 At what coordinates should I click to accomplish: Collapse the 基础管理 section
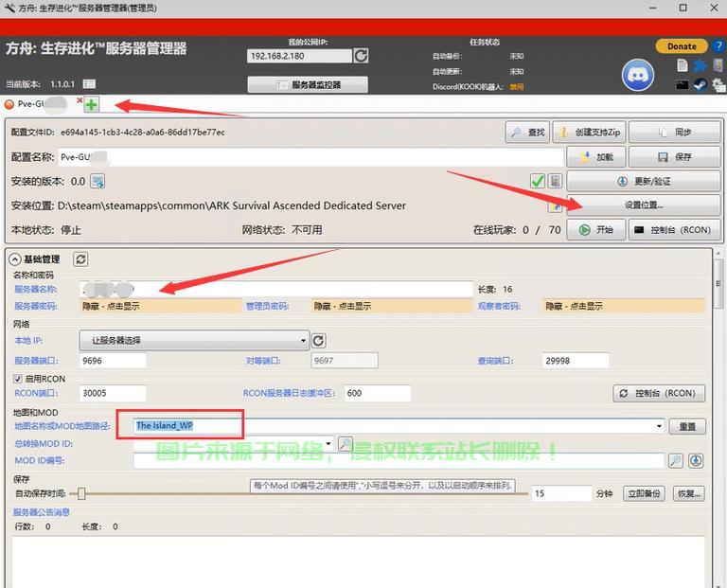pos(15,259)
